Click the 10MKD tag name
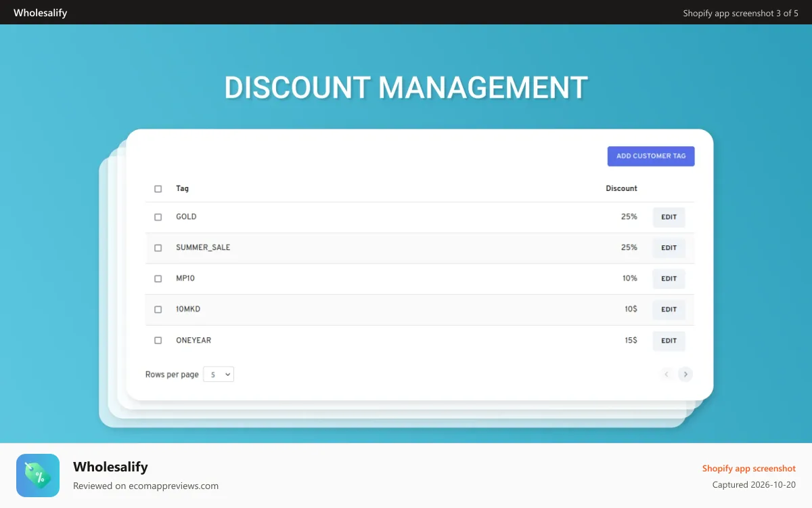 [188, 309]
